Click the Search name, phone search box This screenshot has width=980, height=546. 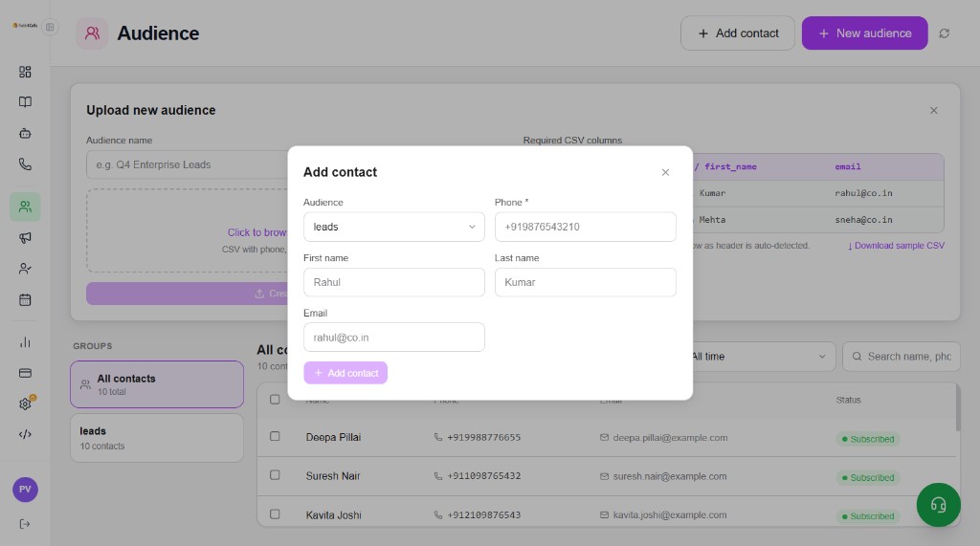click(902, 357)
